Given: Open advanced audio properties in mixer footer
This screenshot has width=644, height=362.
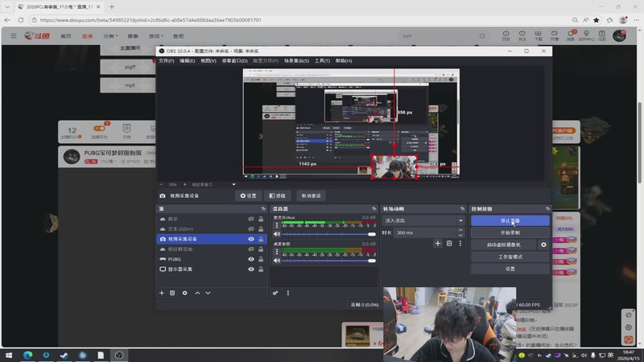Looking at the screenshot, I should point(275,293).
